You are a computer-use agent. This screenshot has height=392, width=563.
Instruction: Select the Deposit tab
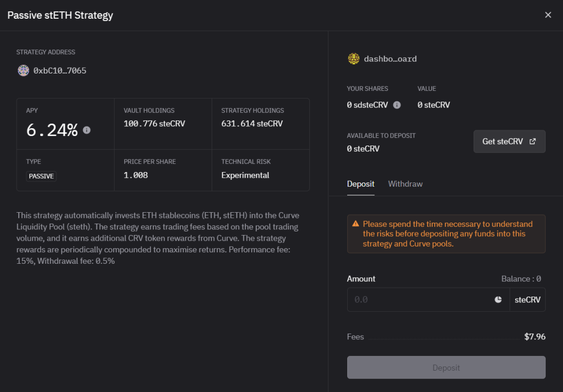click(x=361, y=184)
